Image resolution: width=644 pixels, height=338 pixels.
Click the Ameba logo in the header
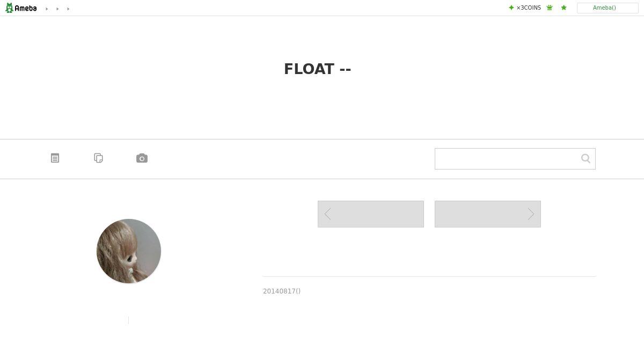click(x=21, y=8)
